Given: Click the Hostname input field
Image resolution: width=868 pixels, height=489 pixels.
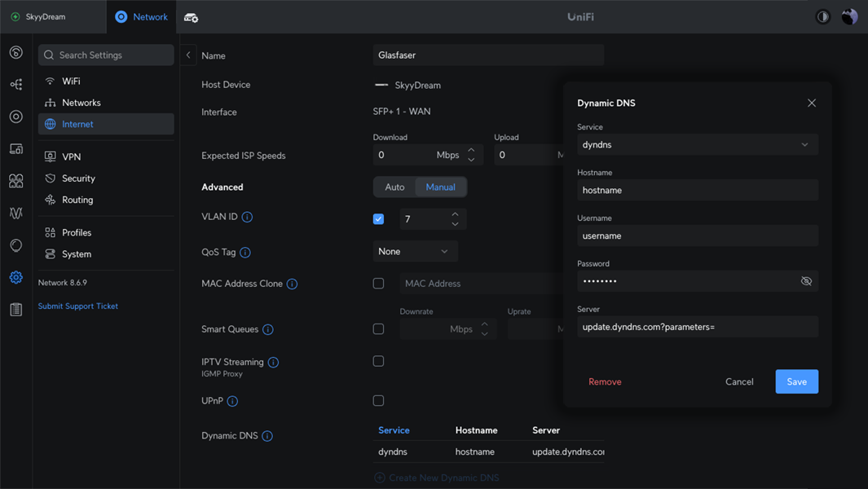Looking at the screenshot, I should point(697,191).
